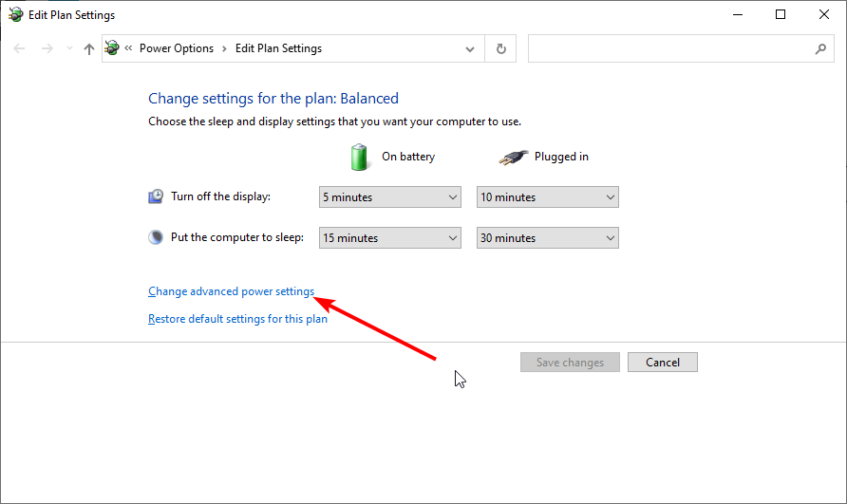Image resolution: width=847 pixels, height=504 pixels.
Task: Open plugged-in display timeout dropdown showing 10 minutes
Action: pos(547,197)
